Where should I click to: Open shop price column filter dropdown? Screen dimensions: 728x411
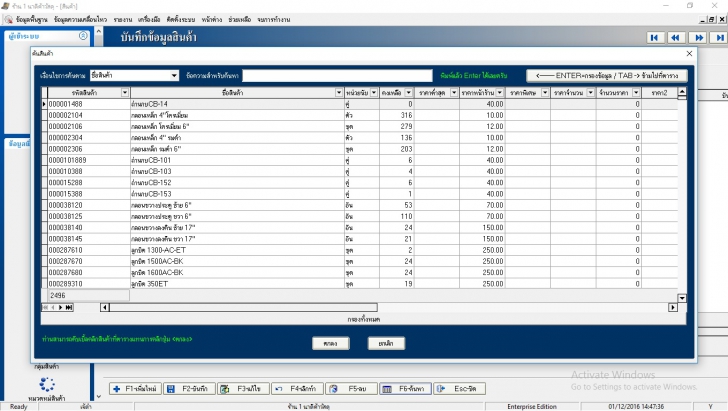pyautogui.click(x=500, y=92)
